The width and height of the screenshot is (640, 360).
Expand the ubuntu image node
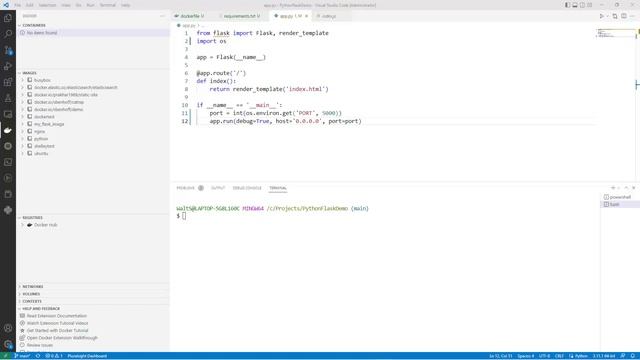click(22, 153)
